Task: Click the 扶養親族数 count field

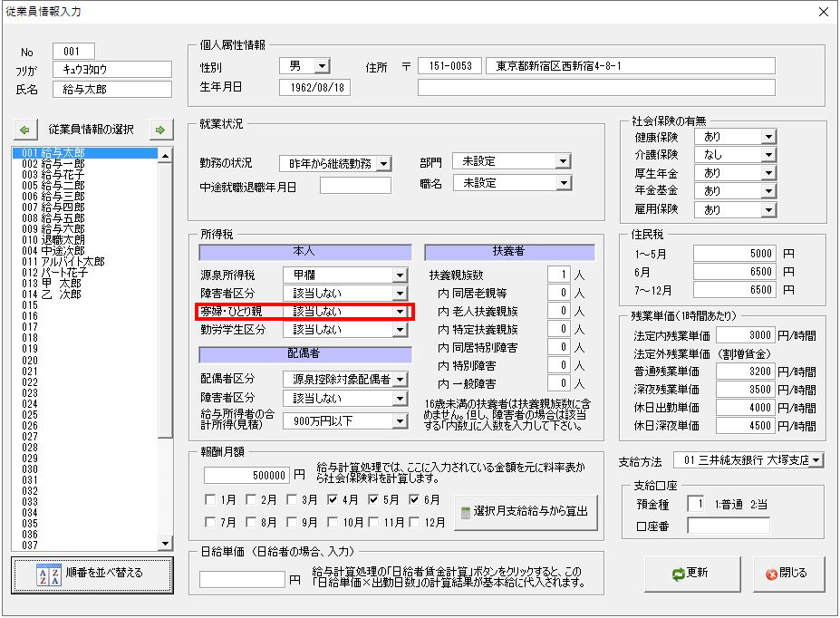Action: (x=558, y=275)
